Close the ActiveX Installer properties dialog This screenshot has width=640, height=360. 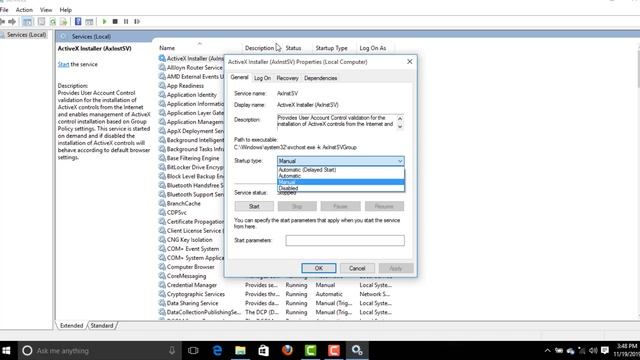[x=409, y=62]
